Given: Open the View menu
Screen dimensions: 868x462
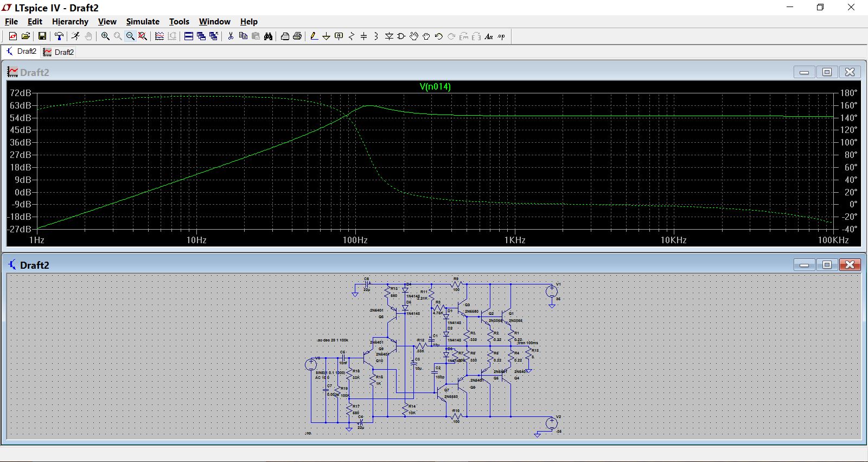Looking at the screenshot, I should tap(107, 22).
